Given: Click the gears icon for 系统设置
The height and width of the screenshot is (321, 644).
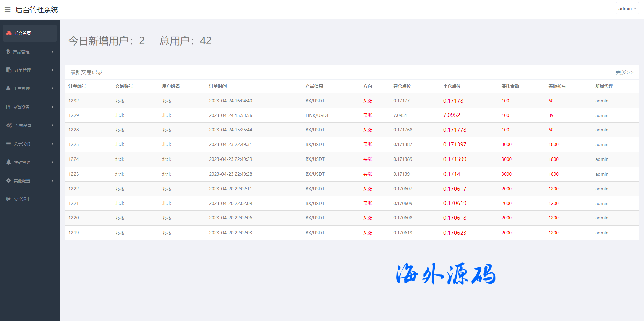Looking at the screenshot, I should [9, 125].
